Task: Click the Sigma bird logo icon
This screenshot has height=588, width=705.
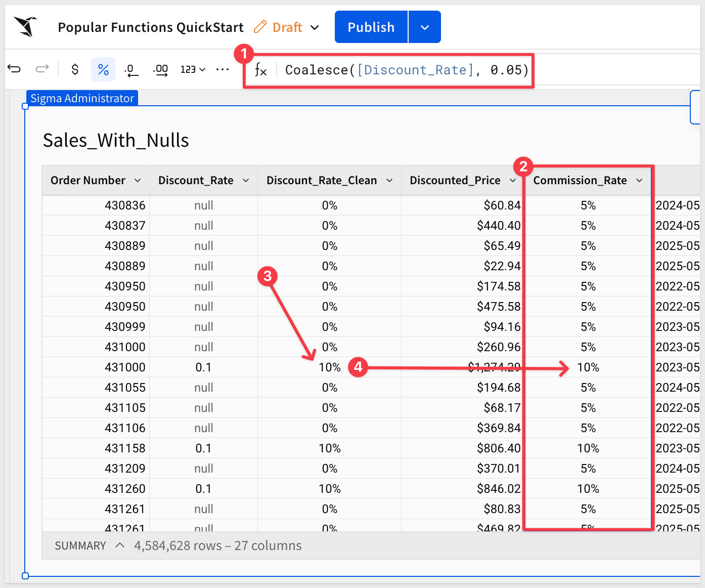Action: [26, 26]
